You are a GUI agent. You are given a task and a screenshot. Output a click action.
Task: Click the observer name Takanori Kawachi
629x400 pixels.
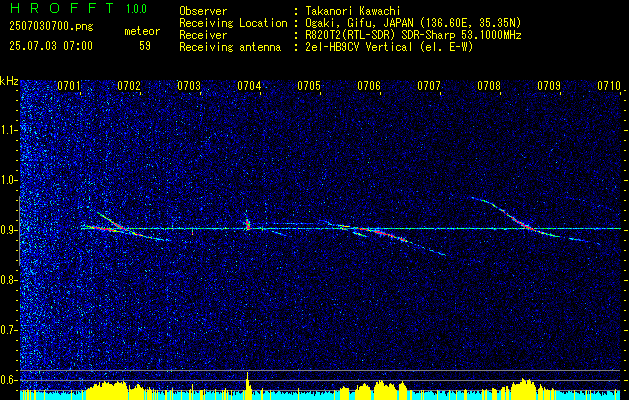coord(352,11)
